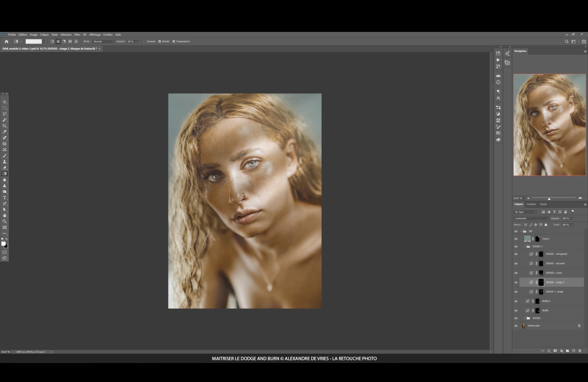Select the Zoom tool
588x382 pixels.
pyautogui.click(x=4, y=221)
